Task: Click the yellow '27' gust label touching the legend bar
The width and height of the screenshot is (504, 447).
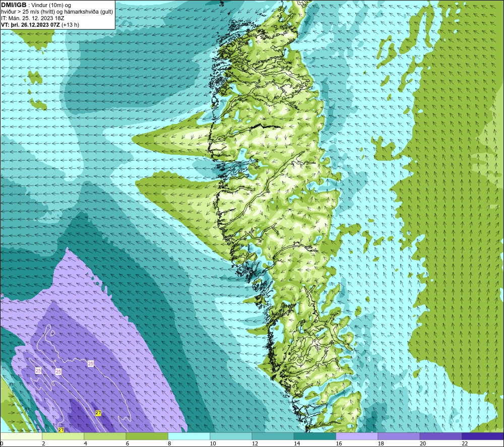Action: pyautogui.click(x=61, y=430)
